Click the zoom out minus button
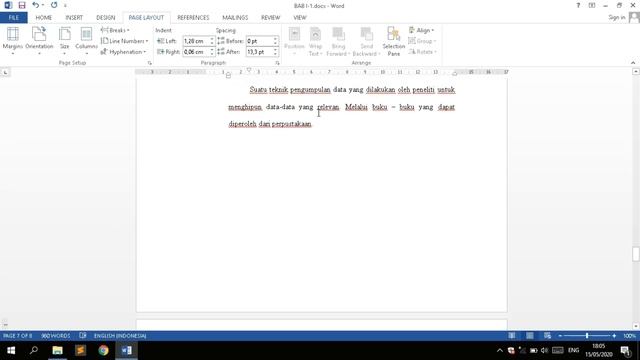 pos(560,336)
